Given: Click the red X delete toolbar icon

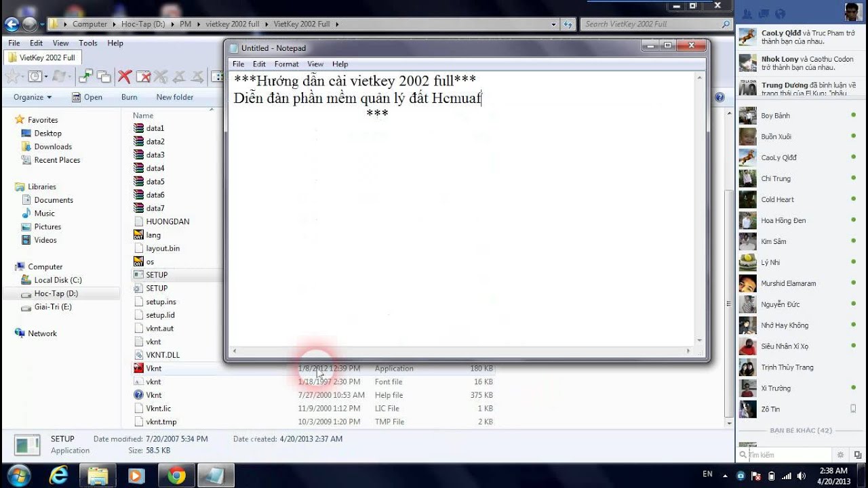Looking at the screenshot, I should [x=125, y=77].
